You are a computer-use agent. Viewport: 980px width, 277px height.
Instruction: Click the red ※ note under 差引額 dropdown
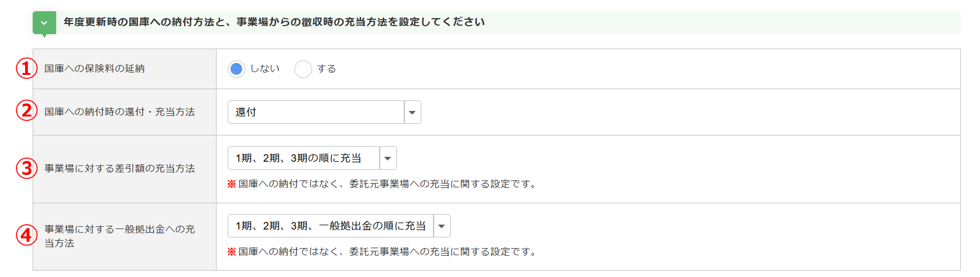coord(383,184)
